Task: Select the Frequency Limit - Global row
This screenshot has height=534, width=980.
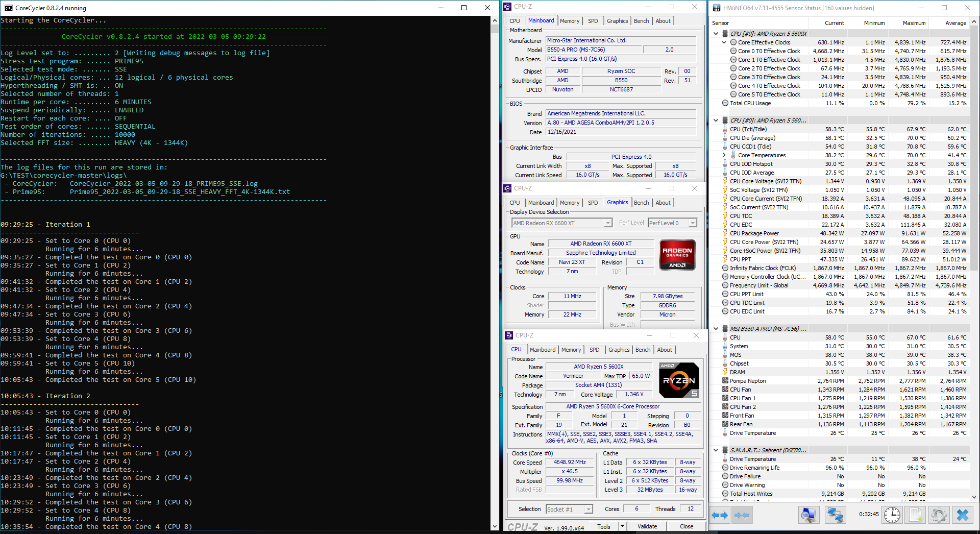Action: 841,285
